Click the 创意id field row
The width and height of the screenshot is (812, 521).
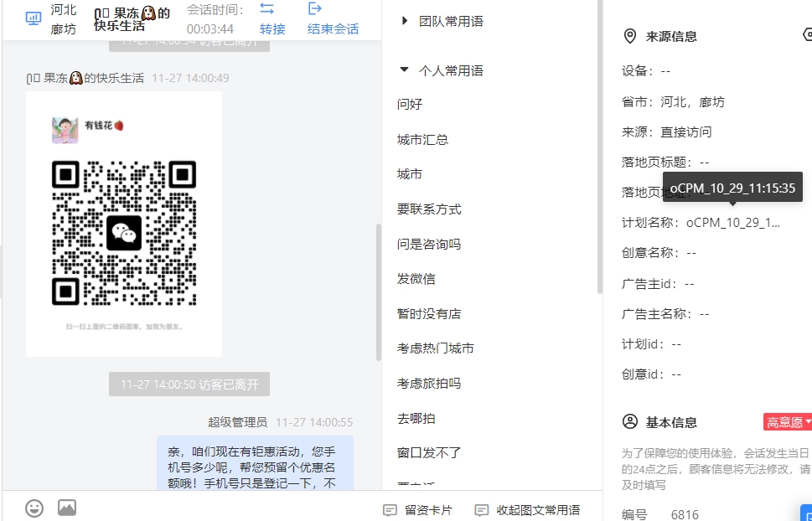[651, 374]
